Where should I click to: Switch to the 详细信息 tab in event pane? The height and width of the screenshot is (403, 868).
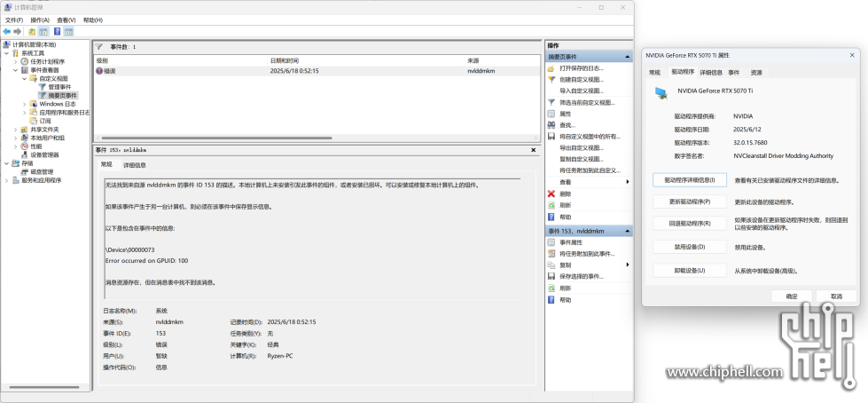point(135,165)
